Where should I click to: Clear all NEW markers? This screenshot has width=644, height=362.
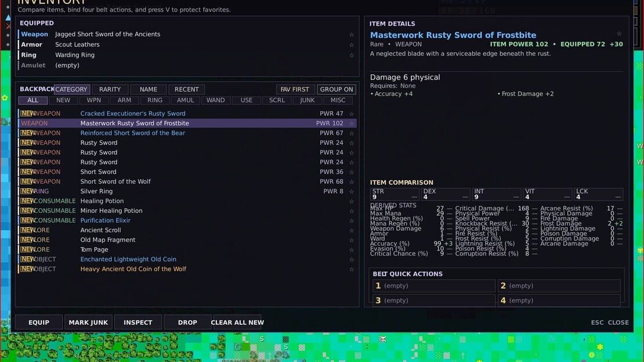pos(237,323)
